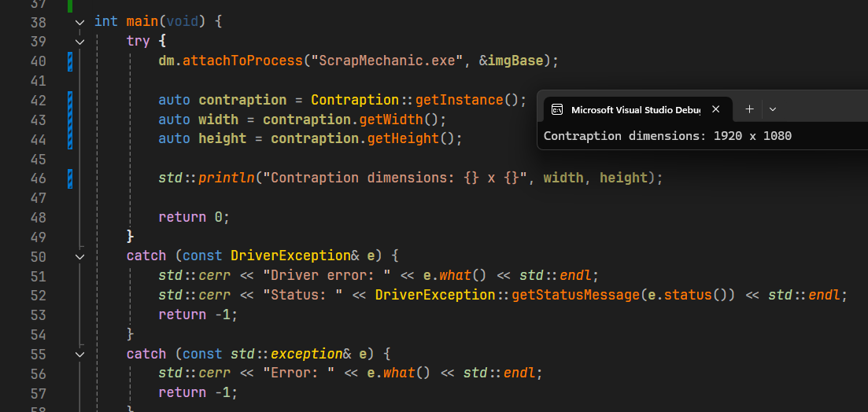Collapse the std::exception catch block

[x=79, y=354]
